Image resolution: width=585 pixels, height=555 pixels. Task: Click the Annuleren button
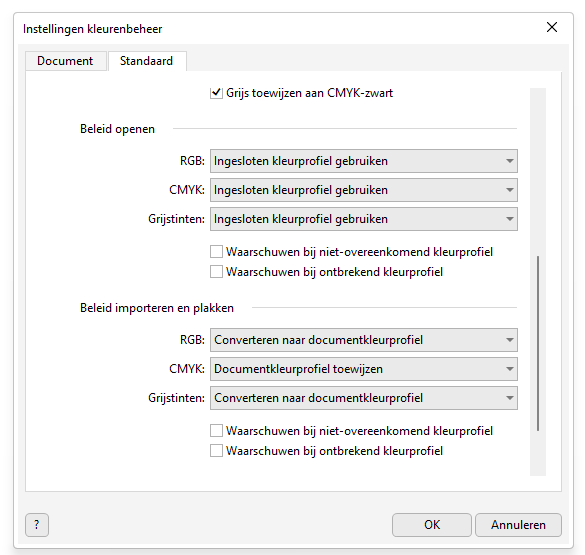518,525
